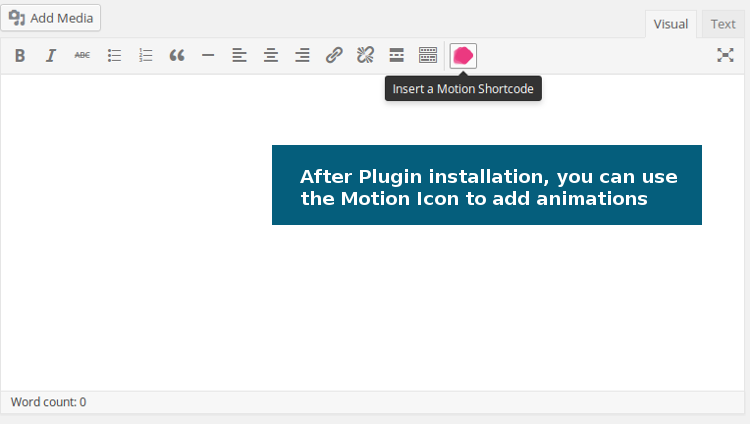Align text right
This screenshot has height=424, width=750.
tap(302, 56)
